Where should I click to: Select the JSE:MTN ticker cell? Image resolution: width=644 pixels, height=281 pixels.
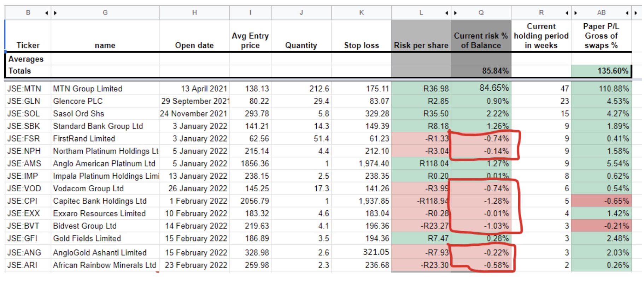coord(28,89)
